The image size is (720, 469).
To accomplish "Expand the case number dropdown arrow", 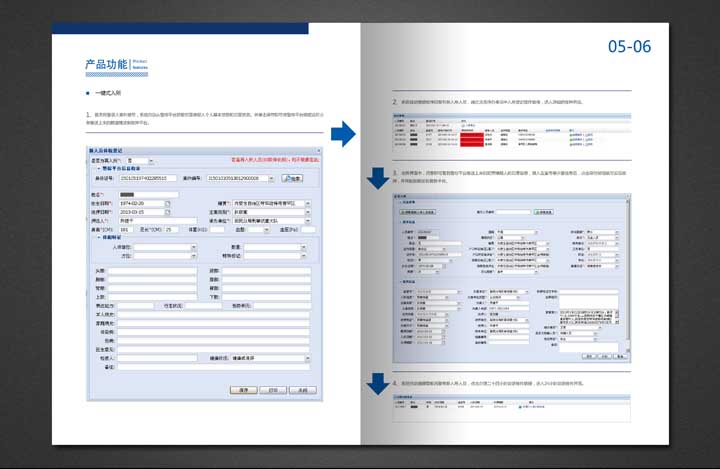I will (271, 178).
